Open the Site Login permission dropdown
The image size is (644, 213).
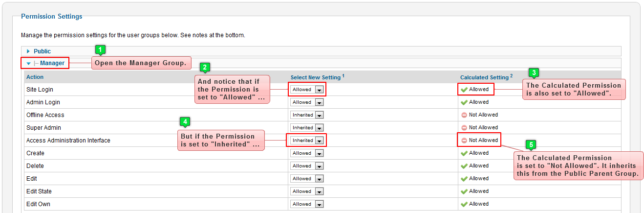(307, 90)
